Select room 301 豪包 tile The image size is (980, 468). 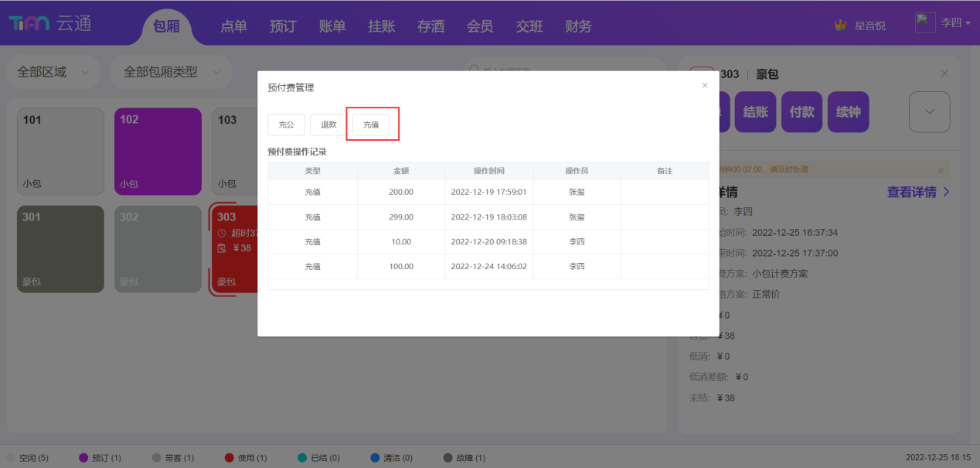[60, 249]
